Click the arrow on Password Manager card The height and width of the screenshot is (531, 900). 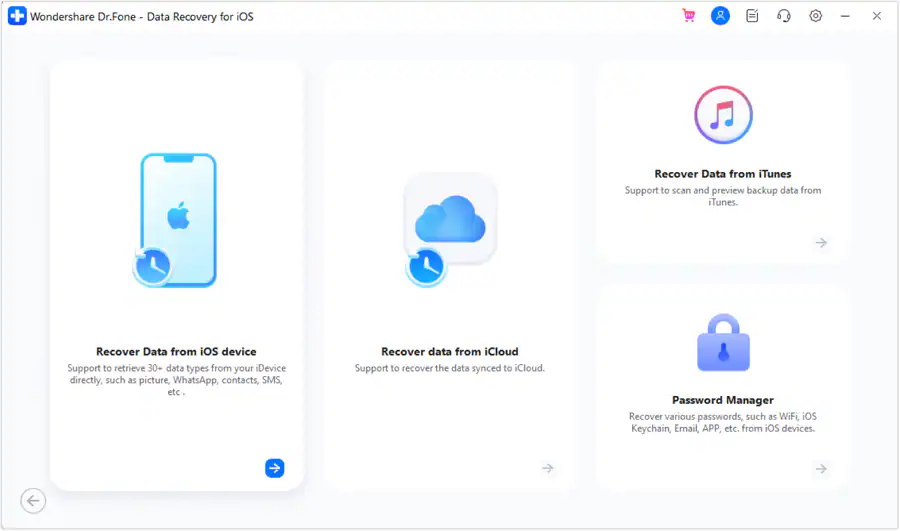[821, 469]
